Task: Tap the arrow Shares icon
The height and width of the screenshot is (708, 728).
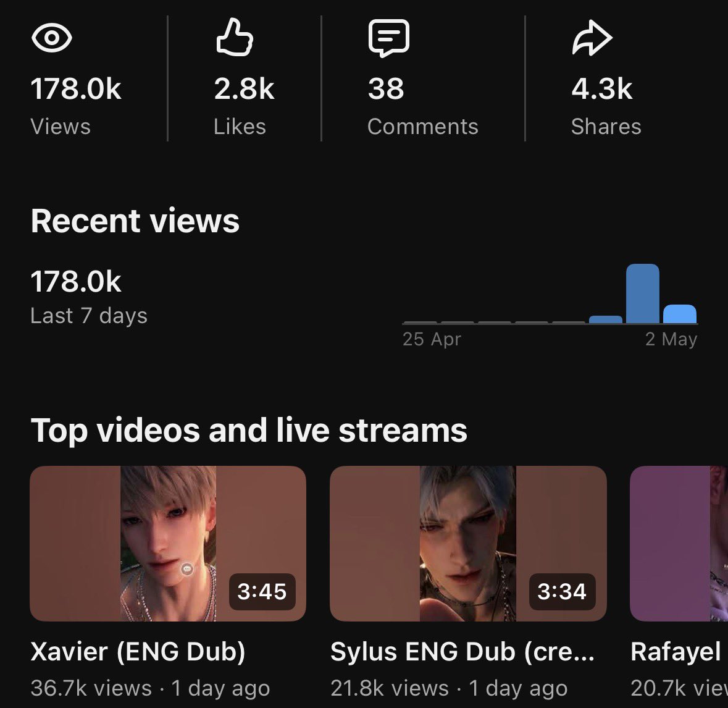Action: point(592,38)
